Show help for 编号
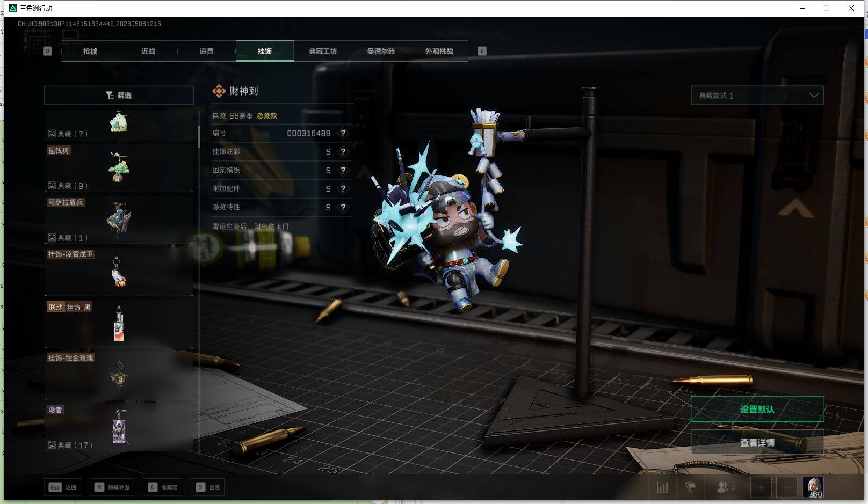Viewport: 868px width, 504px height. [343, 133]
